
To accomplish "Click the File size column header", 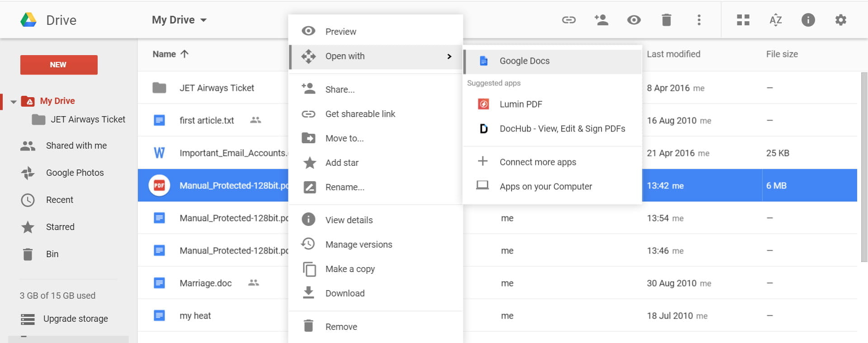I will tap(782, 54).
